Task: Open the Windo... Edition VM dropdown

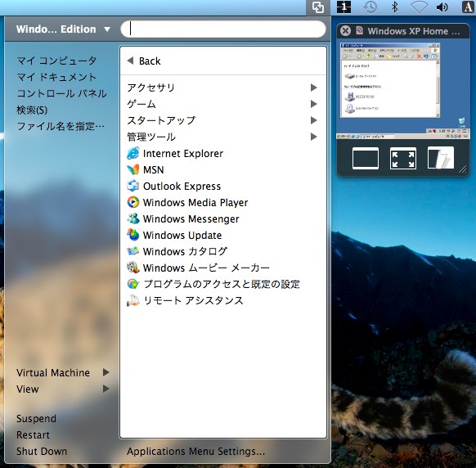Action: click(x=63, y=29)
